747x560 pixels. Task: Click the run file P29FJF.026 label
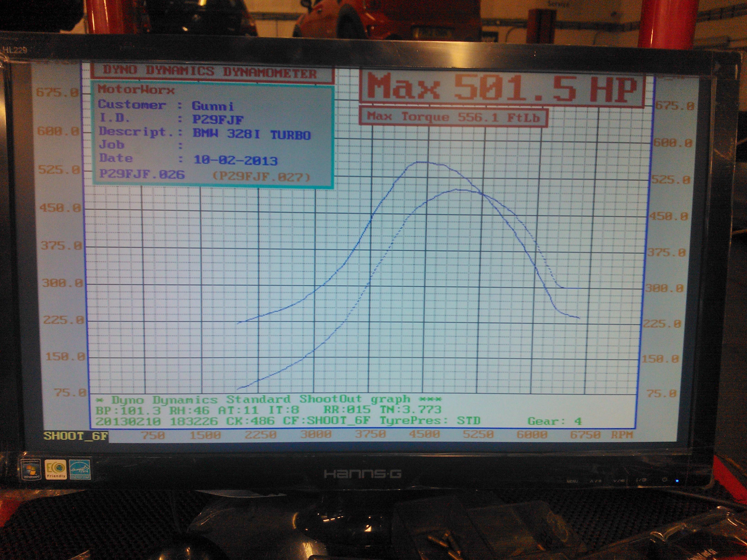tap(142, 174)
